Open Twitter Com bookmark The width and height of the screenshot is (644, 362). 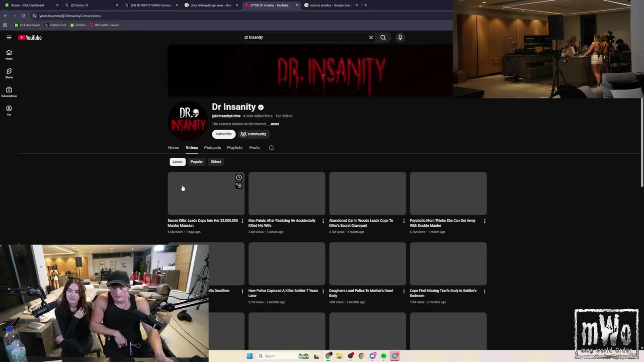click(55, 25)
